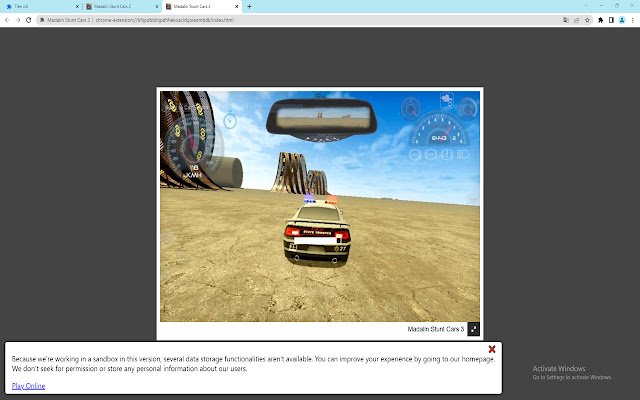The height and width of the screenshot is (400, 640).
Task: Dismiss the sandbox notice with red X
Action: click(x=492, y=349)
